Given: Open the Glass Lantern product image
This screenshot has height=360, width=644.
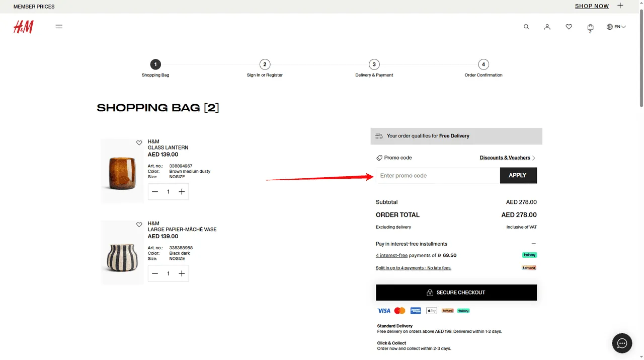Looking at the screenshot, I should tap(122, 171).
